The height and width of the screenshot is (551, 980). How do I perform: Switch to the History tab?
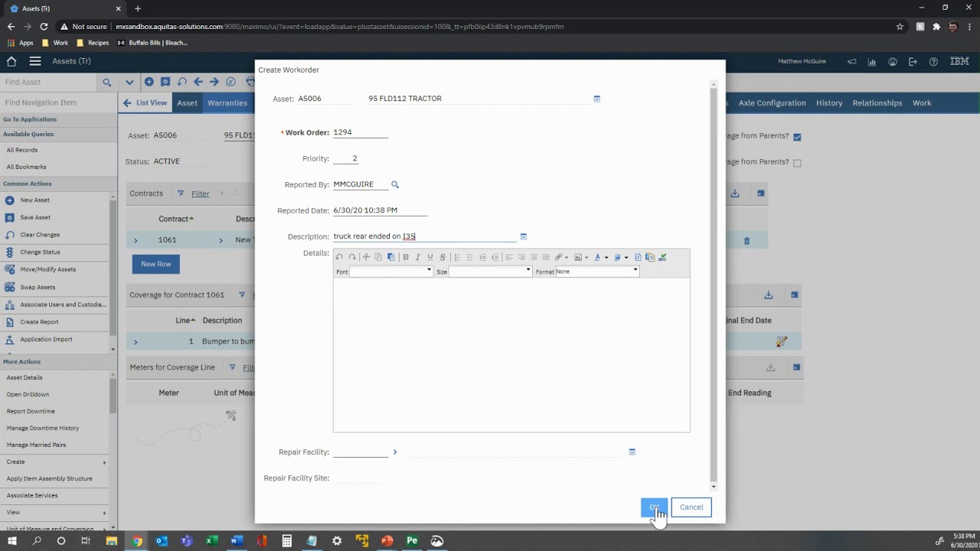(829, 103)
